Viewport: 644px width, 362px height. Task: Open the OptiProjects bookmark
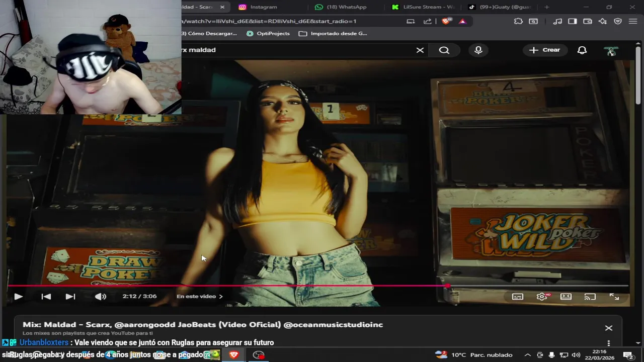coord(268,33)
